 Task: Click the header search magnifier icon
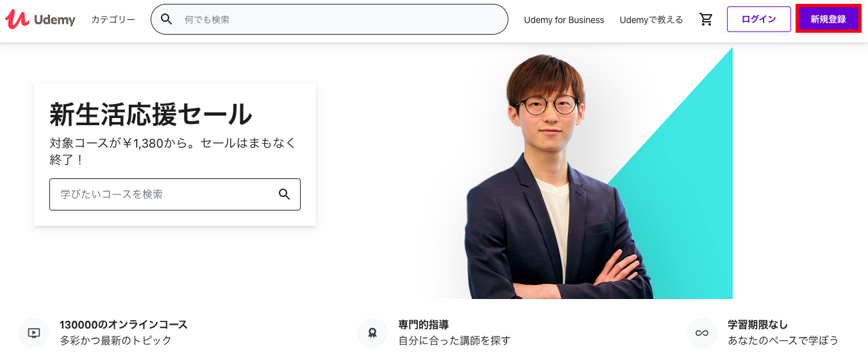pyautogui.click(x=167, y=19)
